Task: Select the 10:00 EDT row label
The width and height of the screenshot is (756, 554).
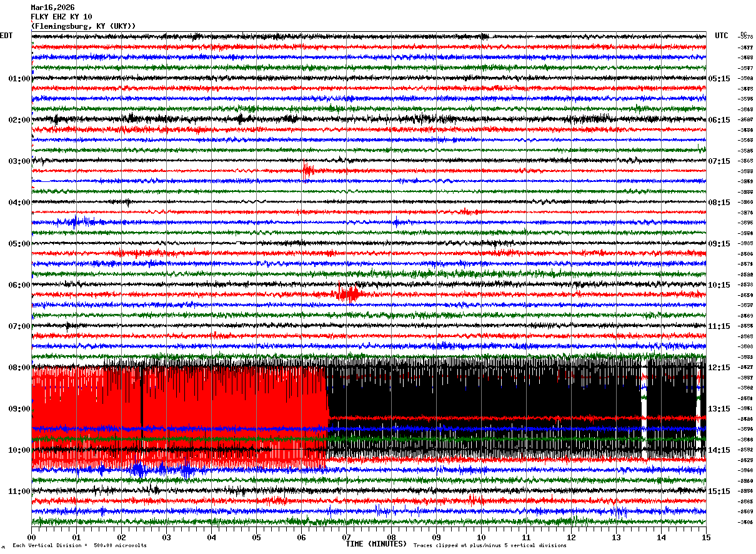Action: click(19, 450)
